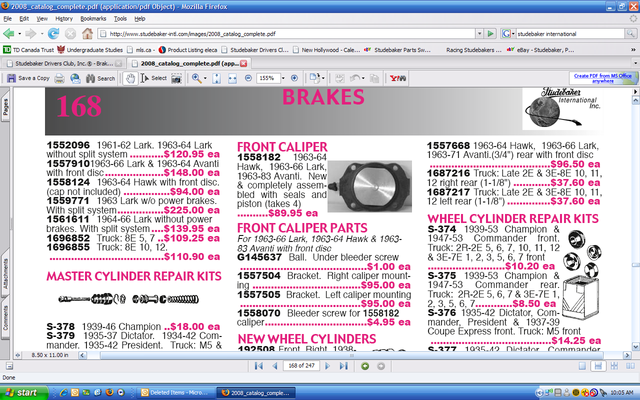Click TD Canada Trust bookmark
This screenshot has width=640, height=400.
click(x=28, y=50)
